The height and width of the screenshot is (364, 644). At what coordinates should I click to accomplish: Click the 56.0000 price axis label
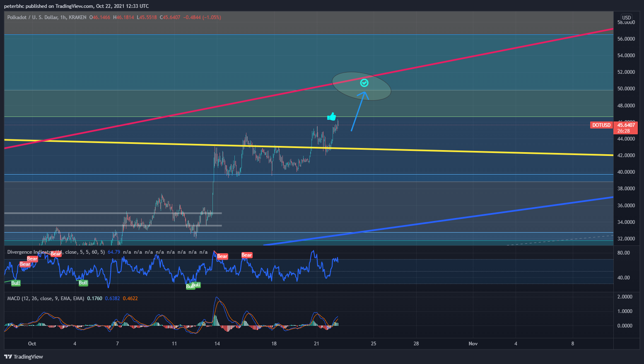(x=626, y=39)
